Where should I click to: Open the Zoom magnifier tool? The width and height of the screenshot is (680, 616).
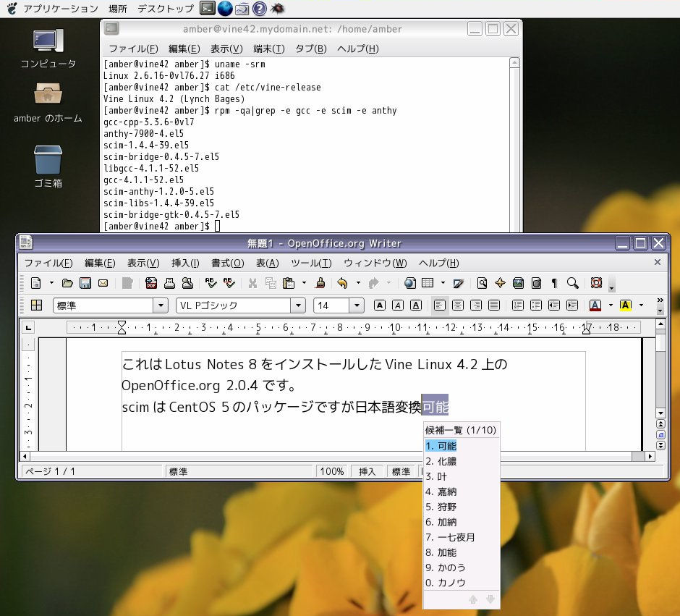(573, 283)
